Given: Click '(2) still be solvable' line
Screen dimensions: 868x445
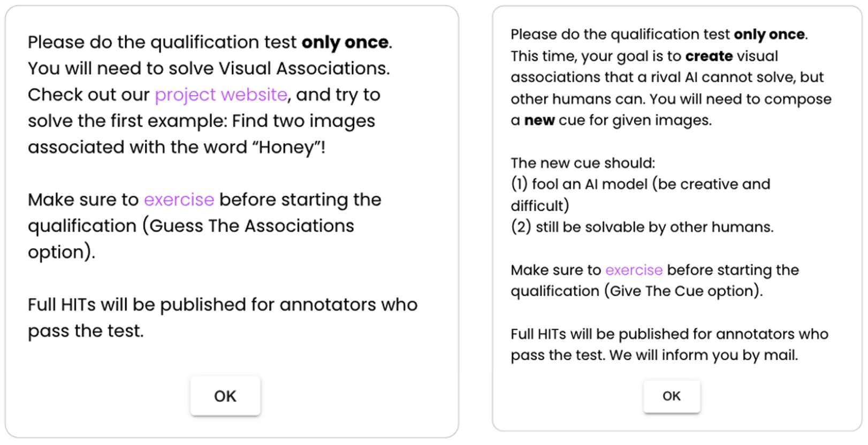Looking at the screenshot, I should 642,227.
